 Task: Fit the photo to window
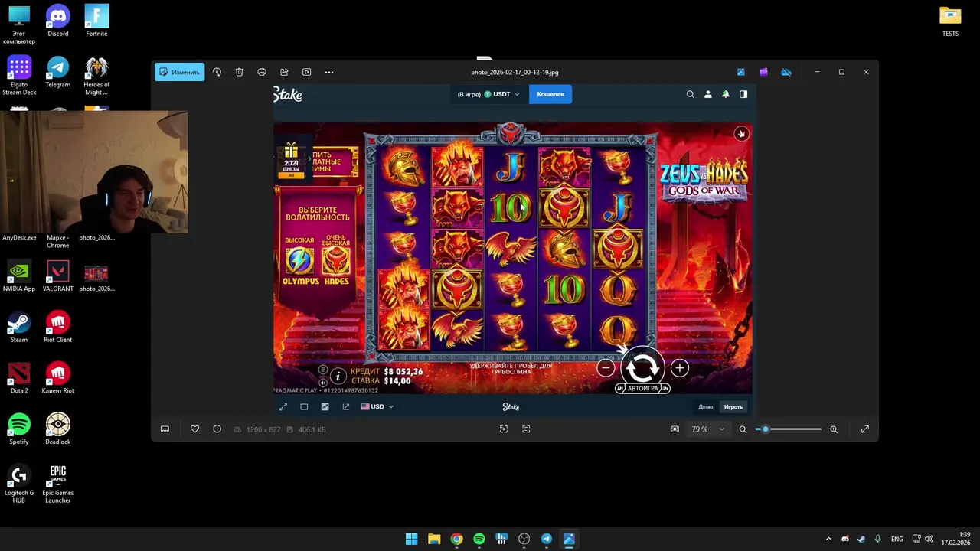point(675,429)
